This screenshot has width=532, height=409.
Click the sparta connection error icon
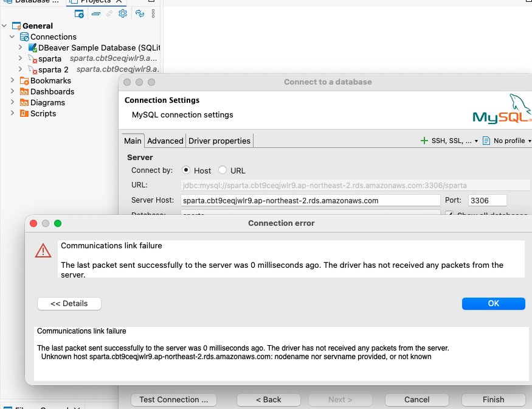click(33, 59)
